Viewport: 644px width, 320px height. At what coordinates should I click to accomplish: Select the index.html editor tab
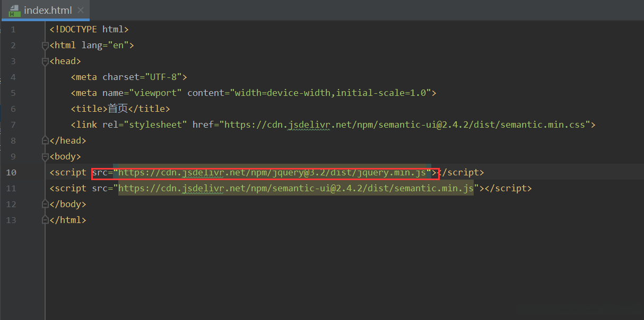click(x=46, y=11)
